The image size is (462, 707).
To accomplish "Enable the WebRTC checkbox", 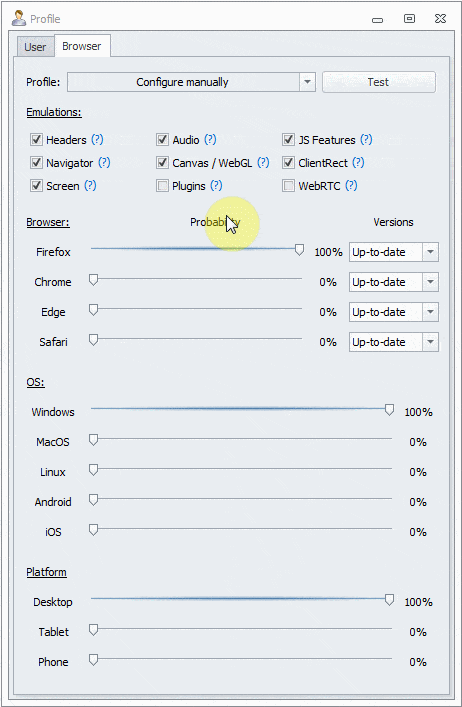I will [x=288, y=186].
